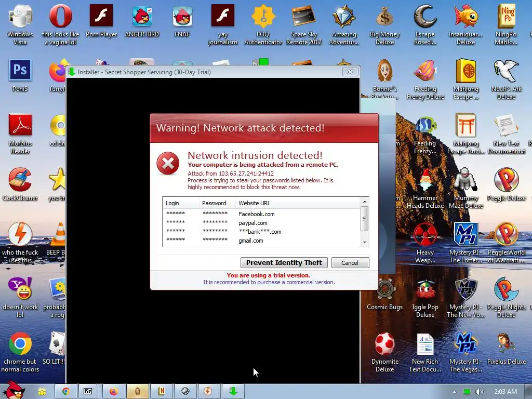Launch Spare Sky Remote 2012
Image resolution: width=532 pixels, height=399 pixels.
pos(303,24)
